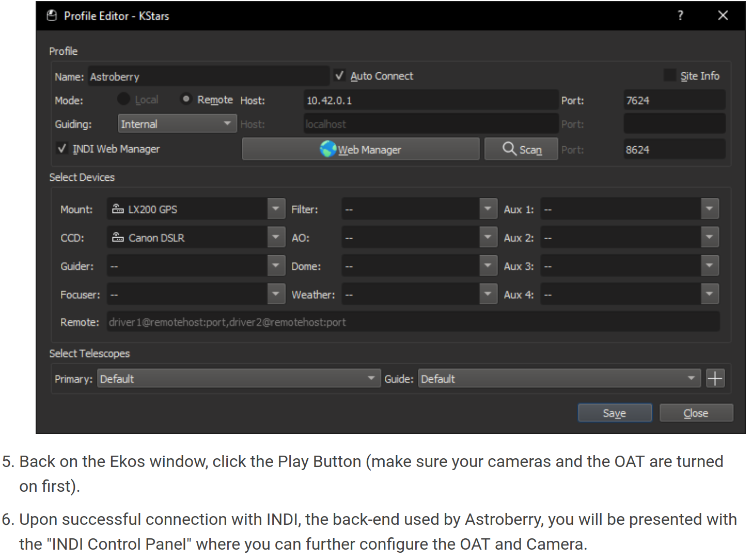Click the Canon DSLR driver icon

[x=118, y=237]
